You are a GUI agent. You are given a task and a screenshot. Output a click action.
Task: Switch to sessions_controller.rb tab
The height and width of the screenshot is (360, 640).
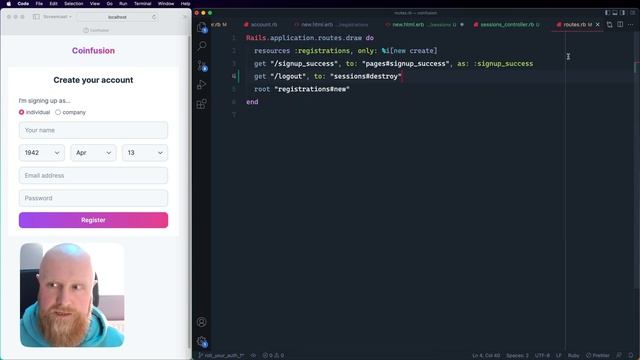click(507, 24)
